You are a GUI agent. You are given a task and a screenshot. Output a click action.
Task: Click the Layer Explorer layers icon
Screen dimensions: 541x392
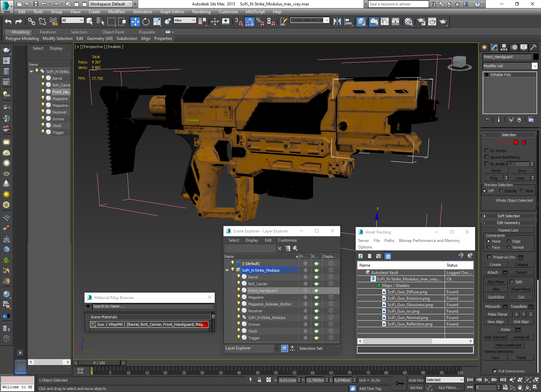[284, 348]
